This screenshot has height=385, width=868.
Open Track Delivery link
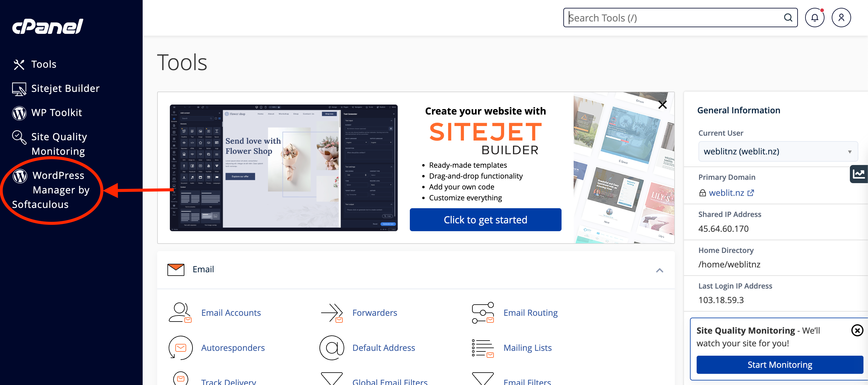point(228,381)
